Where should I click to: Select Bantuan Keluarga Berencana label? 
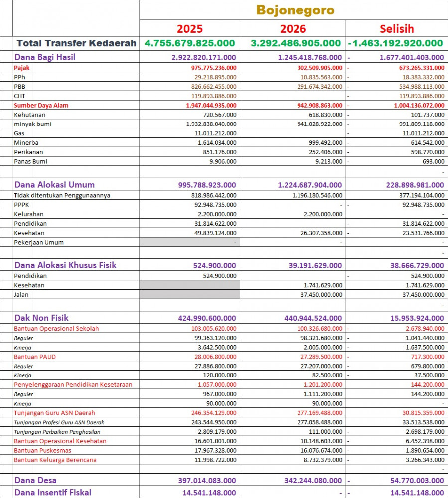55,460
